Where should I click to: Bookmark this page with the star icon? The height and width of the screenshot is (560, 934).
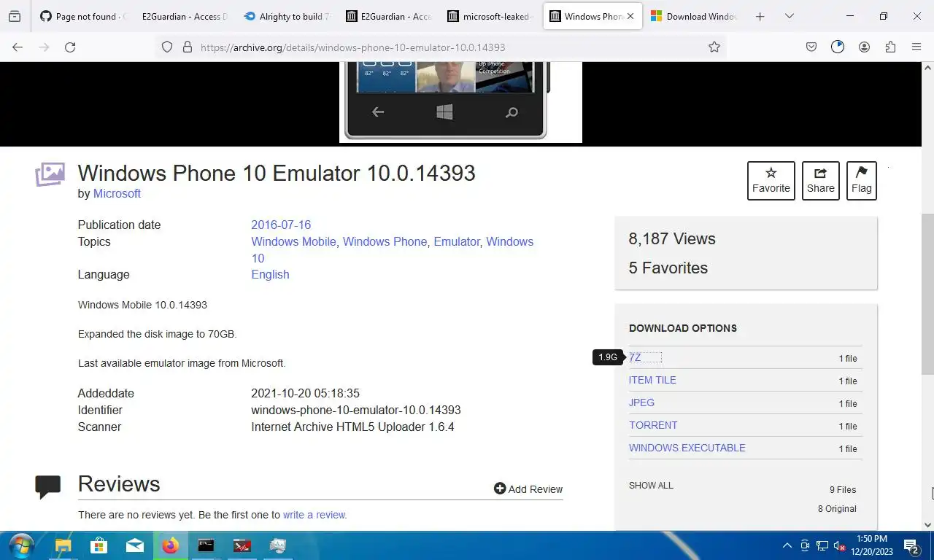714,47
